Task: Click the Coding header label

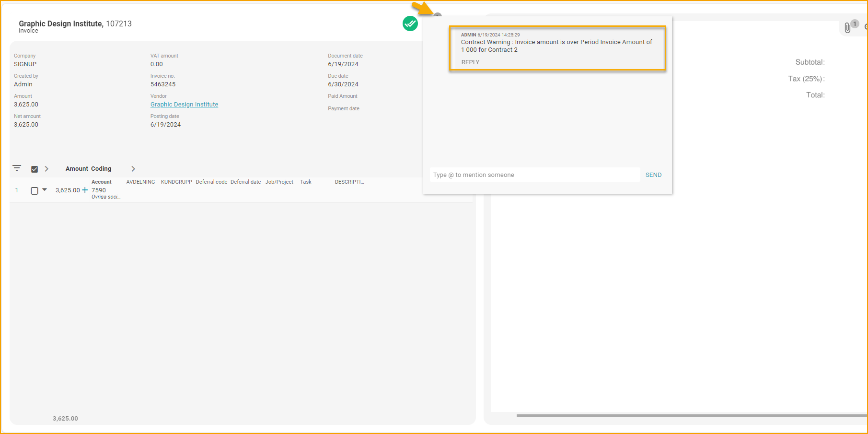Action: [101, 169]
